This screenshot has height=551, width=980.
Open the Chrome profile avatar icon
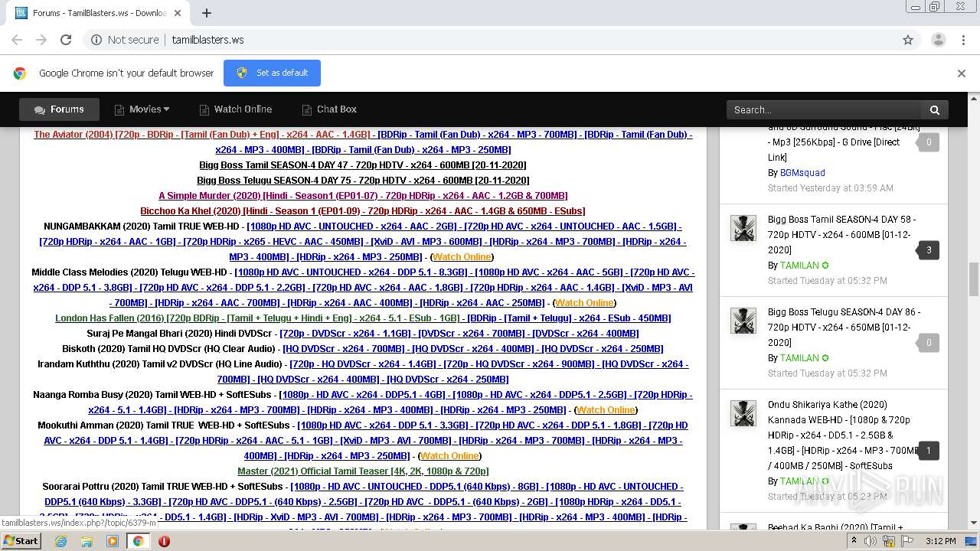click(938, 40)
